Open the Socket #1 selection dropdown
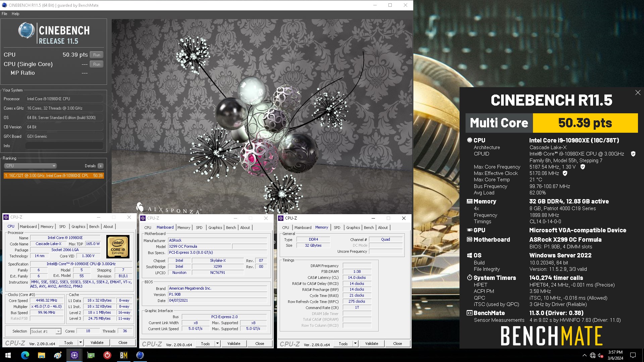Image resolution: width=644 pixels, height=362 pixels. (x=46, y=331)
